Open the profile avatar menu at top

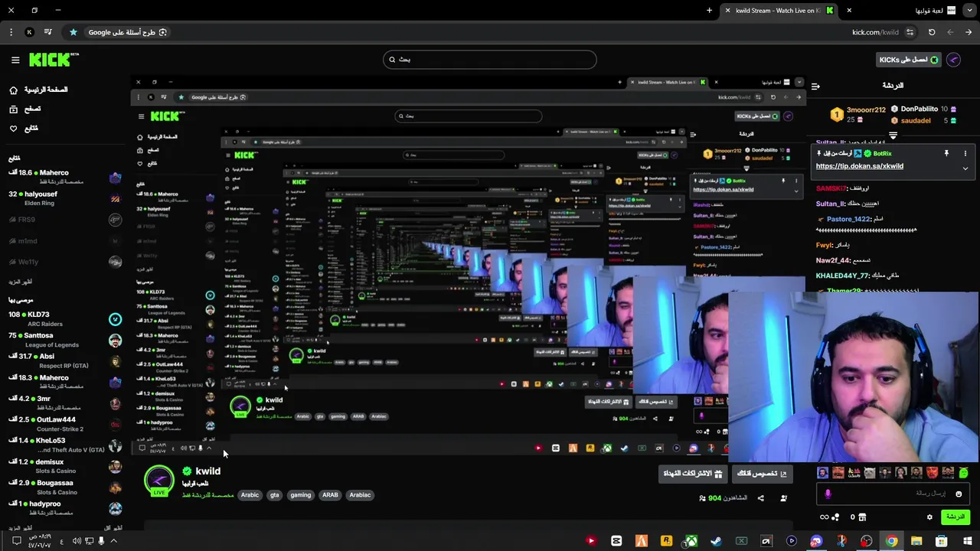coord(954,60)
